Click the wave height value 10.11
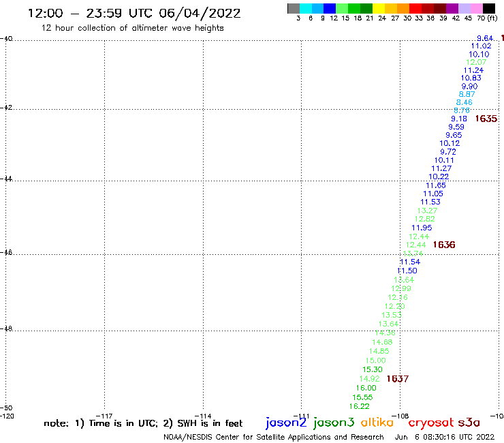This screenshot has height=443, width=504. pos(444,160)
